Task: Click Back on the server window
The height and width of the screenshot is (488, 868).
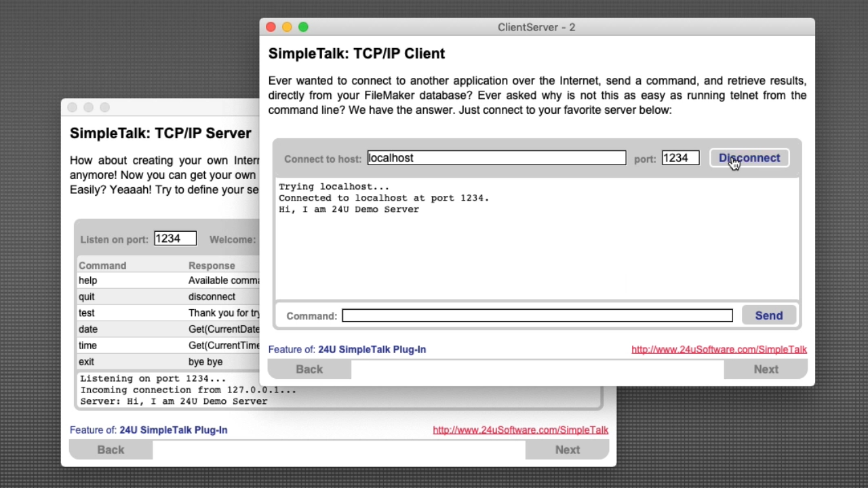Action: pyautogui.click(x=111, y=449)
